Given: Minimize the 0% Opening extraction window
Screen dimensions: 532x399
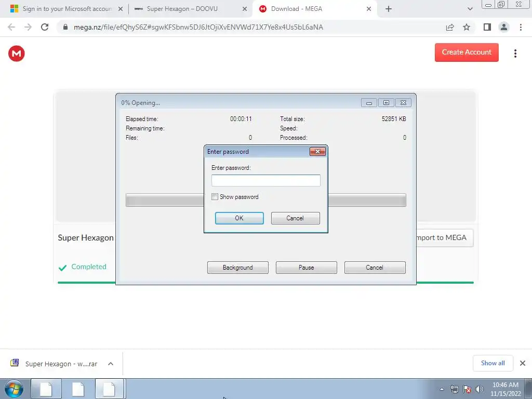Looking at the screenshot, I should [369, 103].
